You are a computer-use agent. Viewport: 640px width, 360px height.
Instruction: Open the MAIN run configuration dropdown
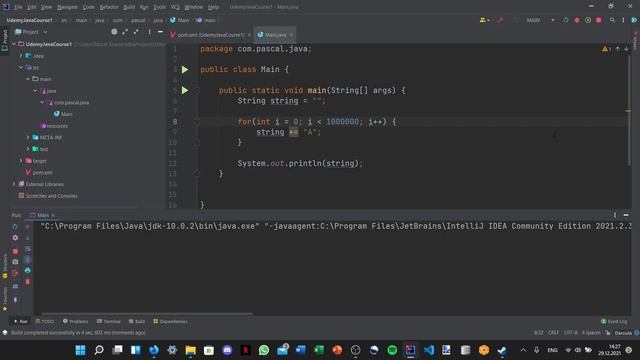click(540, 20)
